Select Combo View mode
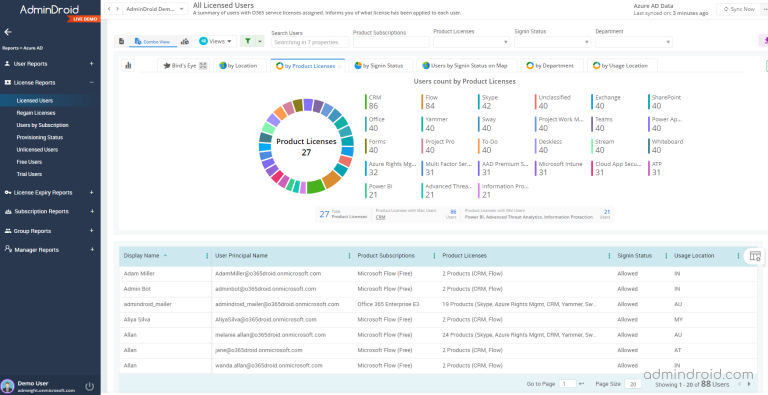The height and width of the screenshot is (395, 768). click(152, 42)
